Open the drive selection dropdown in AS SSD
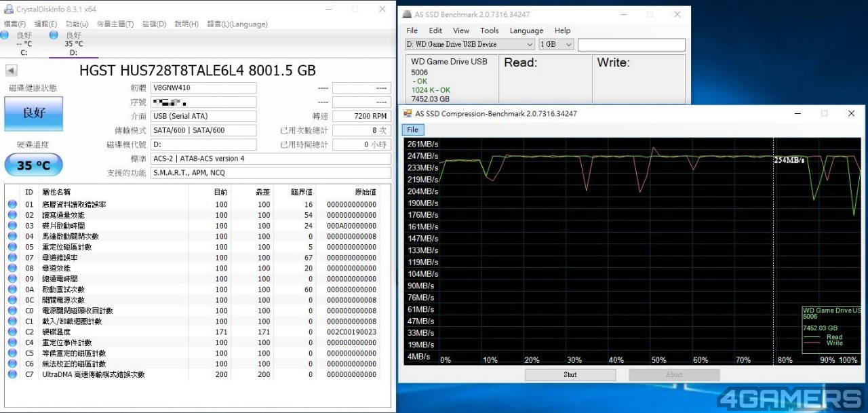868x413 pixels. tap(469, 44)
